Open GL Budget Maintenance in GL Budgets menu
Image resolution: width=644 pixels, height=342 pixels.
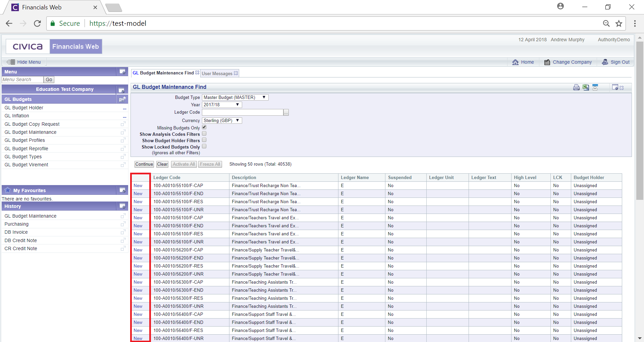(x=31, y=132)
